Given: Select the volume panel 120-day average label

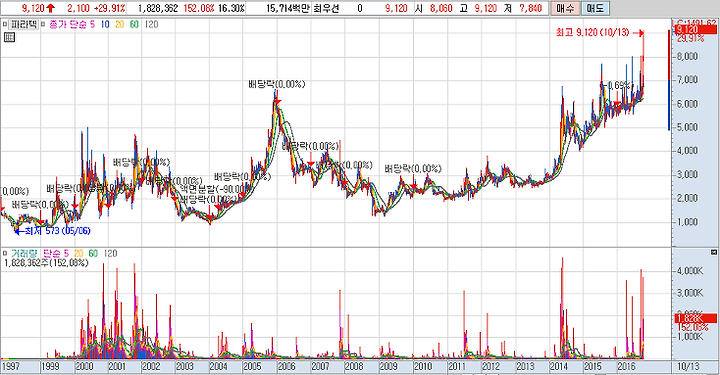Looking at the screenshot, I should pos(110,253).
